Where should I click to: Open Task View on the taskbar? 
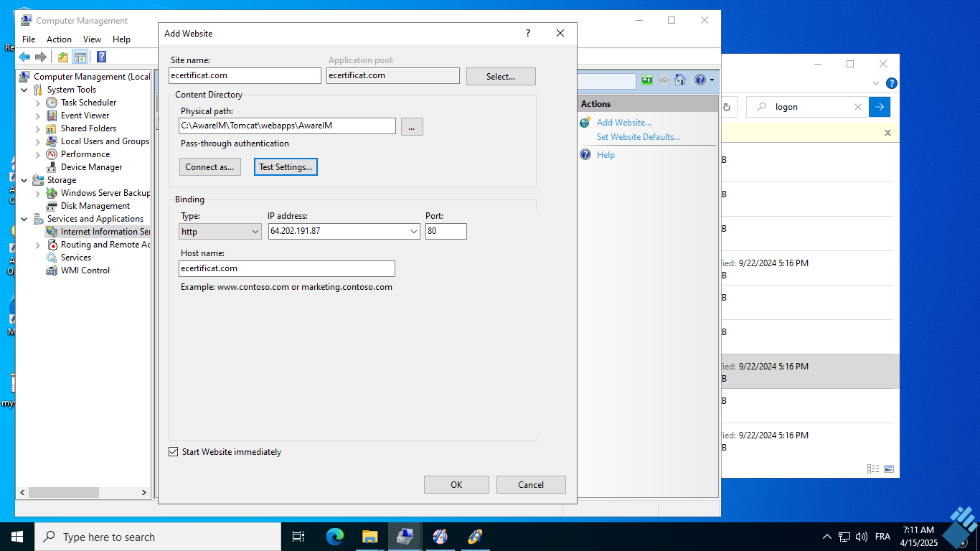click(x=298, y=537)
